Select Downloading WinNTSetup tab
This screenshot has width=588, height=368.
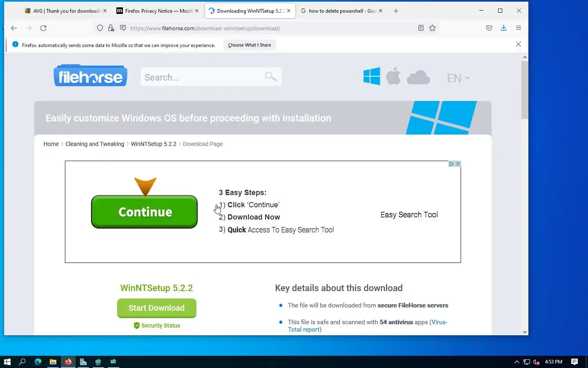pyautogui.click(x=249, y=11)
